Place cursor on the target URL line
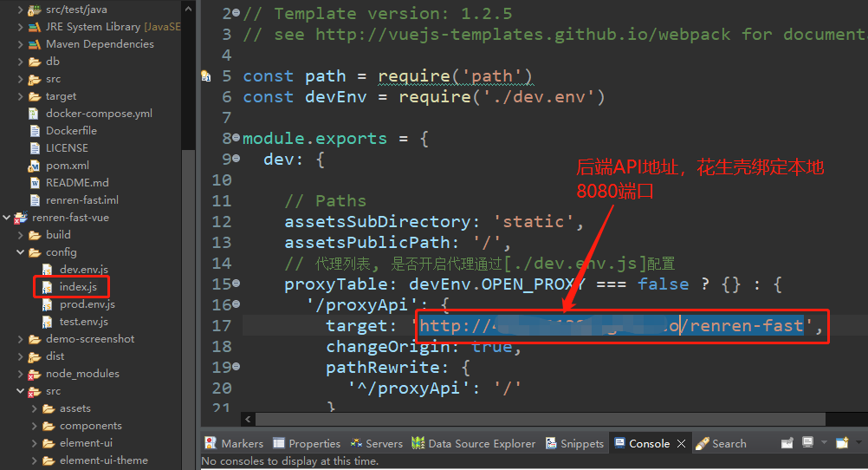This screenshot has width=868, height=470. coord(554,325)
